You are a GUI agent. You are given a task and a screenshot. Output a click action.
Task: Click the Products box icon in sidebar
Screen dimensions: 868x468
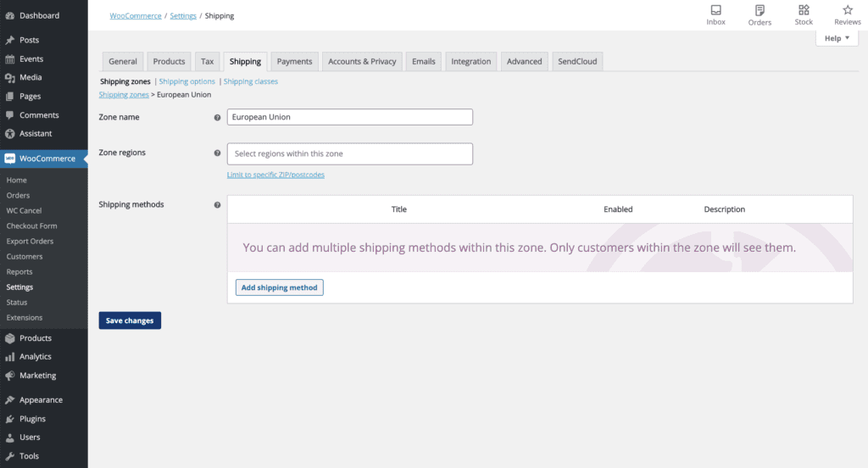10,337
